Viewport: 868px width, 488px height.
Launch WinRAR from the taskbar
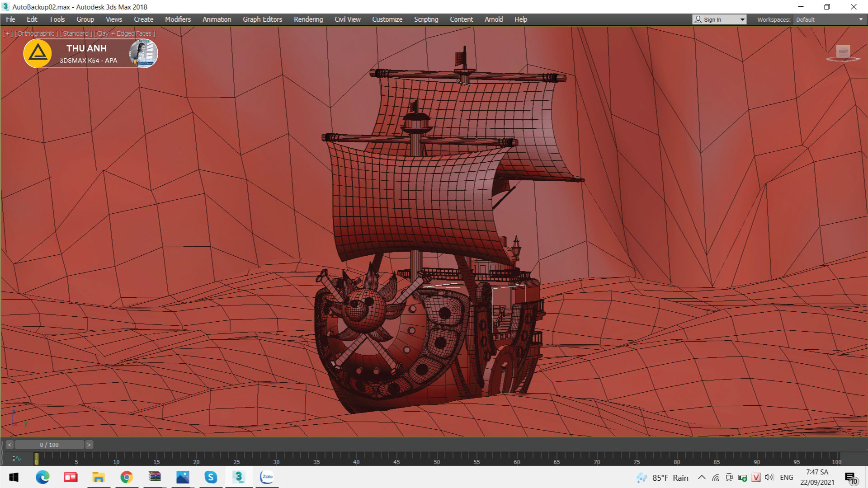(x=155, y=477)
